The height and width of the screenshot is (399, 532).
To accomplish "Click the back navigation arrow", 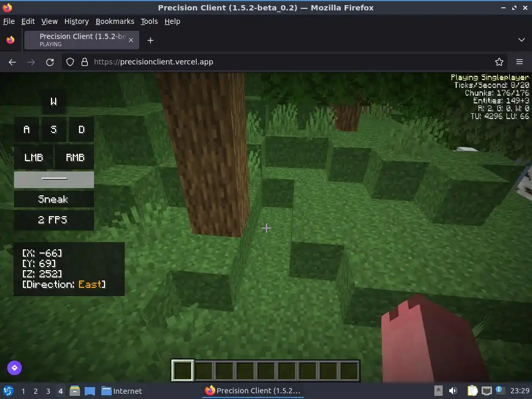I will pyautogui.click(x=12, y=62).
